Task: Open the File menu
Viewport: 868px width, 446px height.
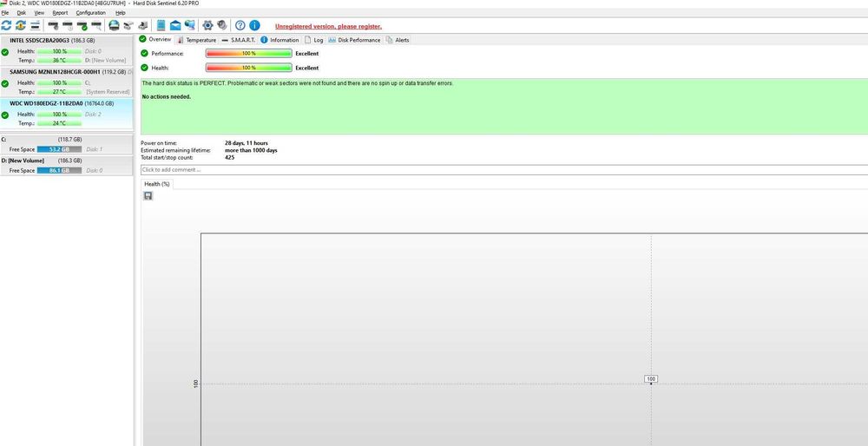Action: [5, 12]
